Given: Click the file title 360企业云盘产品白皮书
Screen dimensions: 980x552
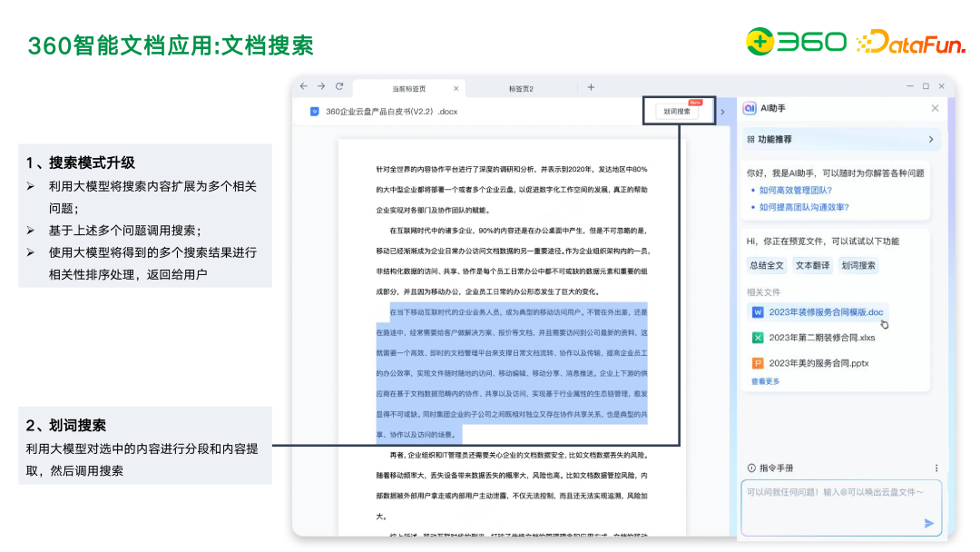Looking at the screenshot, I should pos(391,112).
